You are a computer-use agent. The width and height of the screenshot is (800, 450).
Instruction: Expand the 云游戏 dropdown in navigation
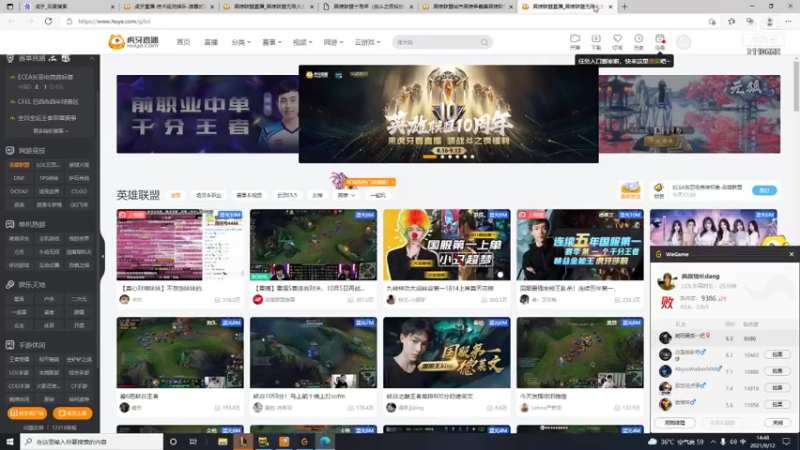[x=367, y=42]
